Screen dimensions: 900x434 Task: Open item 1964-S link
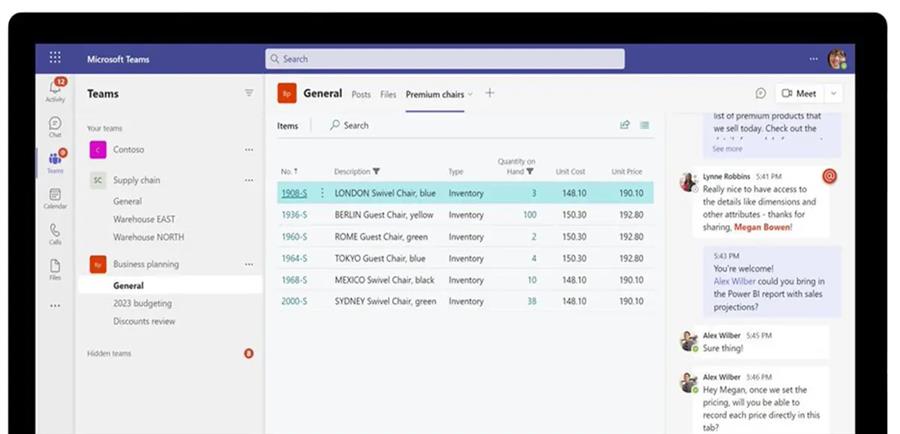pos(294,258)
